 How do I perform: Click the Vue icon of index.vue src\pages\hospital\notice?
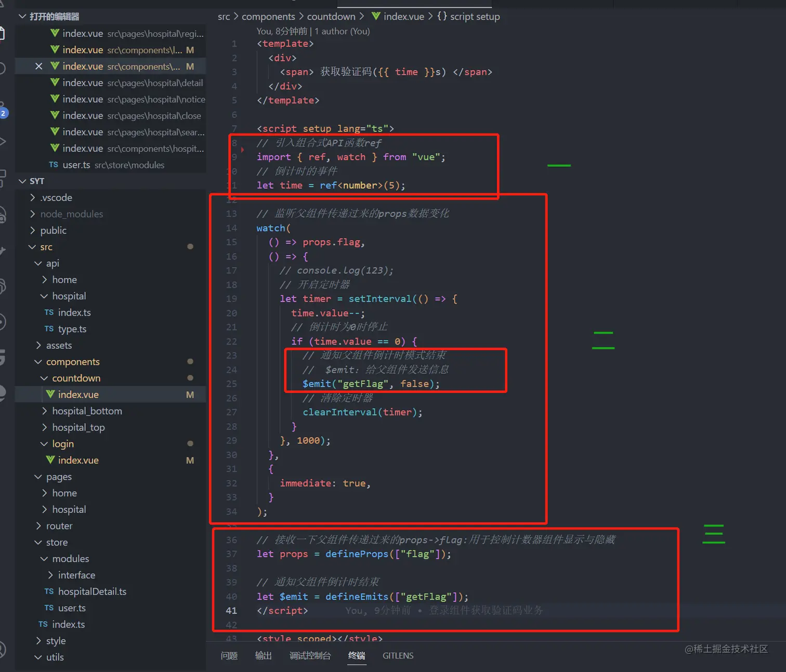coord(55,99)
